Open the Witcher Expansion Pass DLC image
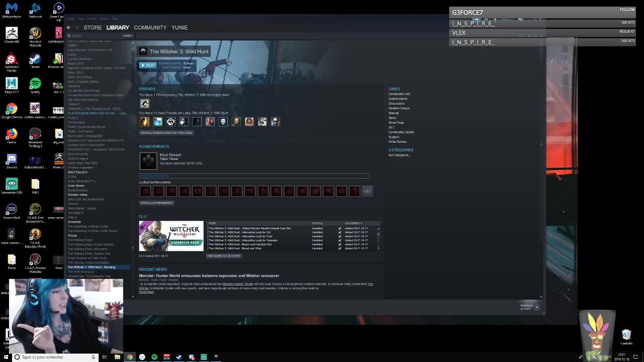 pos(172,236)
